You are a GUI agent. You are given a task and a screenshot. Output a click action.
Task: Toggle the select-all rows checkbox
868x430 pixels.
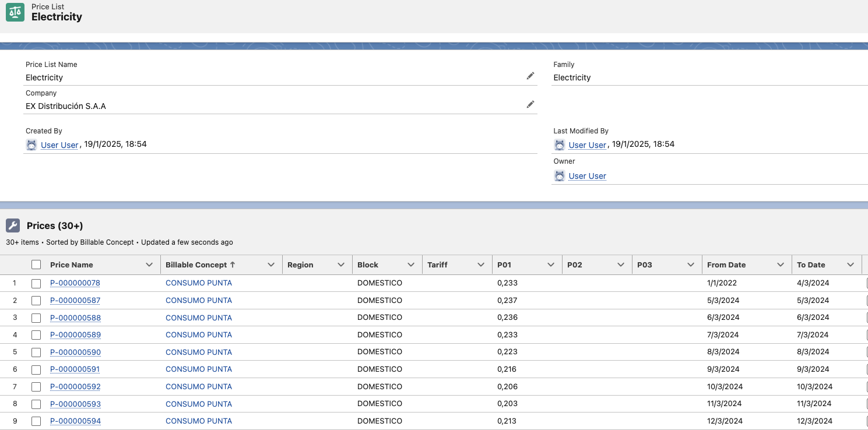[36, 265]
